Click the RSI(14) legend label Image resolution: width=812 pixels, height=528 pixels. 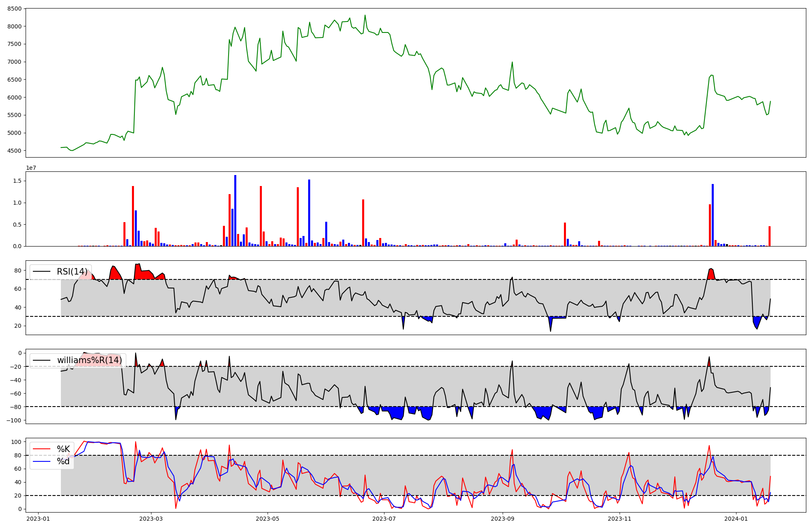click(72, 272)
